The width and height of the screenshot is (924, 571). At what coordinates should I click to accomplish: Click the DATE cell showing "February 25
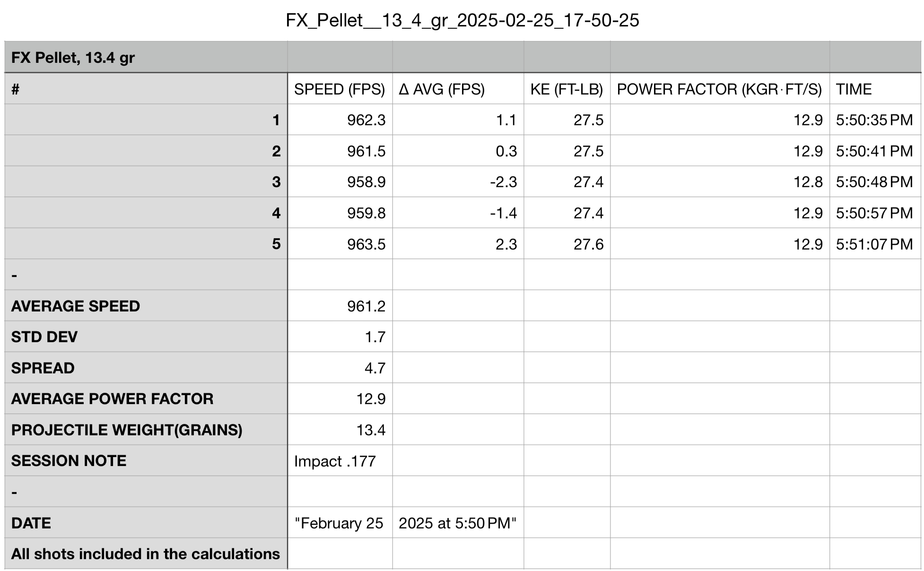coord(340,523)
